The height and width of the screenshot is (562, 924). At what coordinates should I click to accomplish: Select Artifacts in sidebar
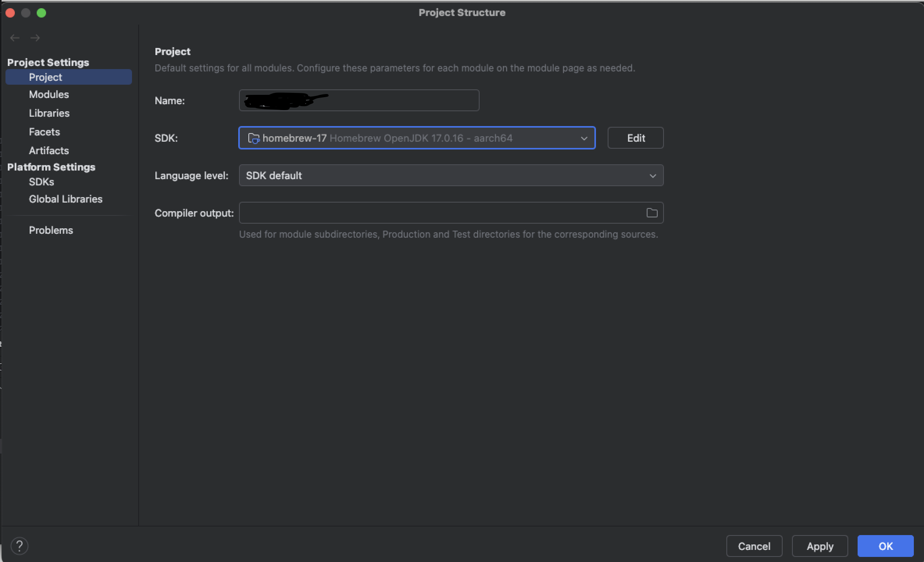click(x=49, y=151)
